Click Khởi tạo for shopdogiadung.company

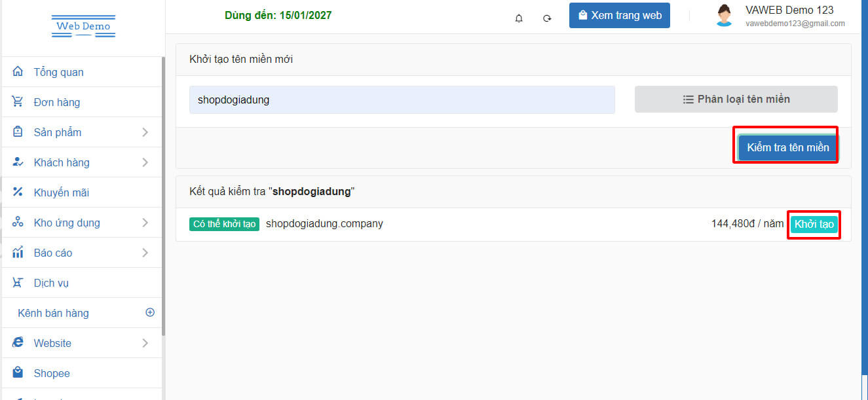814,224
